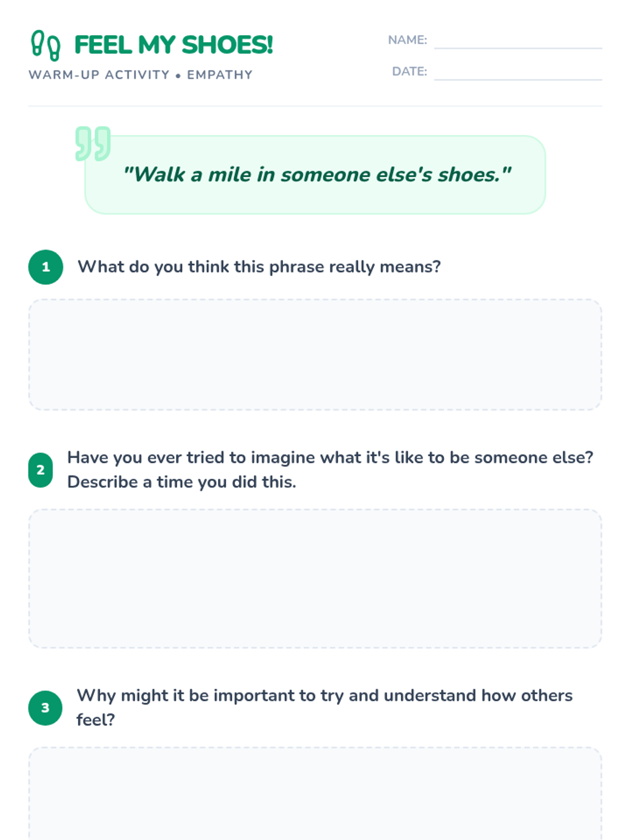Click the "NAME:" label
The width and height of the screenshot is (630, 840).
[407, 40]
